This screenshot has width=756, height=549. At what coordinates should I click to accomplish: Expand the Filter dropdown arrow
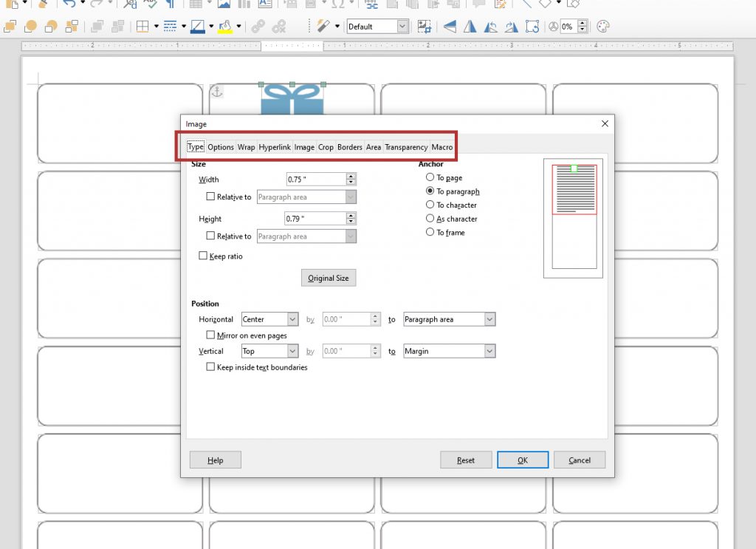[337, 27]
